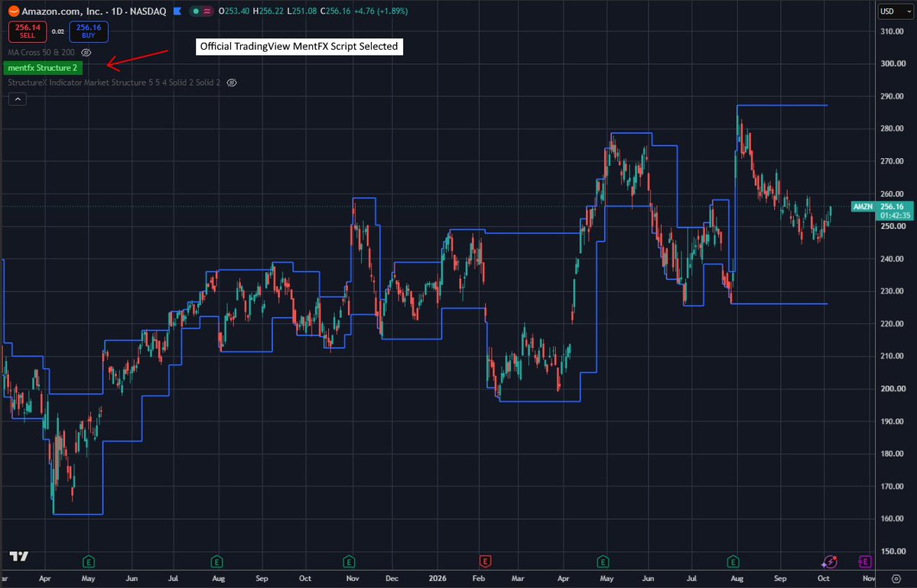Collapse the indicator legend with the chevron
The height and width of the screenshot is (588, 917).
coord(18,99)
